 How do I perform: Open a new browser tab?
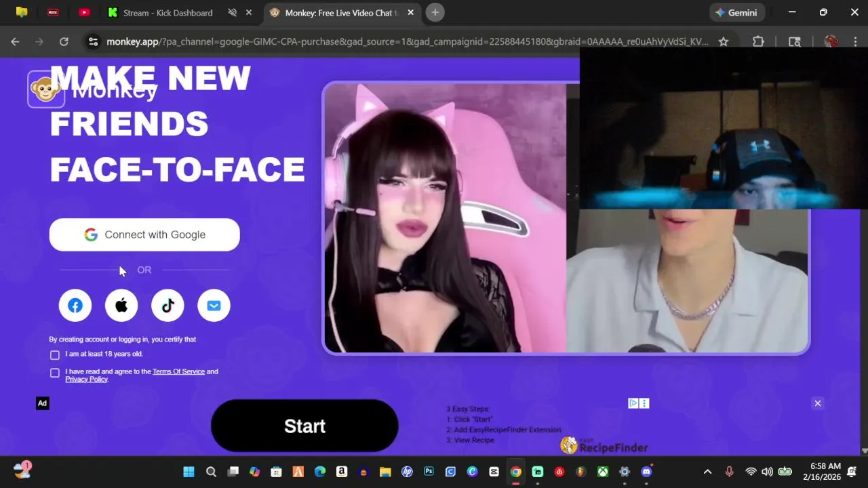pyautogui.click(x=435, y=12)
